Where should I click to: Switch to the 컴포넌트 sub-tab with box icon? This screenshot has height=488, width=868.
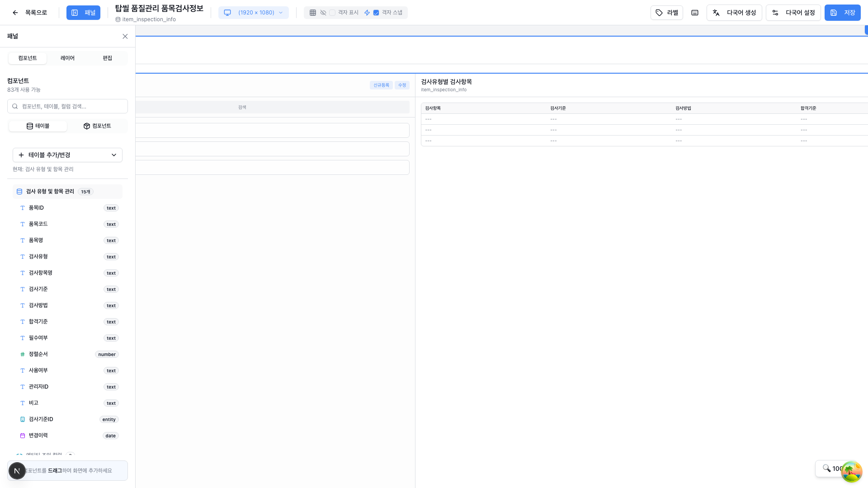(97, 126)
